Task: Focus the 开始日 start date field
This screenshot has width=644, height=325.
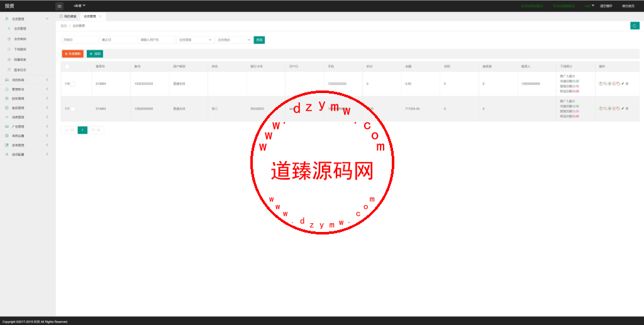Action: [x=80, y=40]
